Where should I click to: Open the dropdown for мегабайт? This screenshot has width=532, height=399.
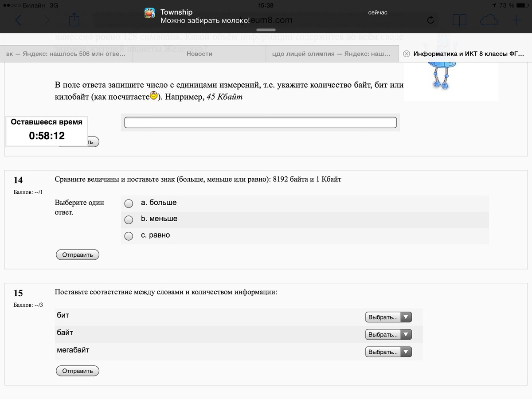click(389, 352)
